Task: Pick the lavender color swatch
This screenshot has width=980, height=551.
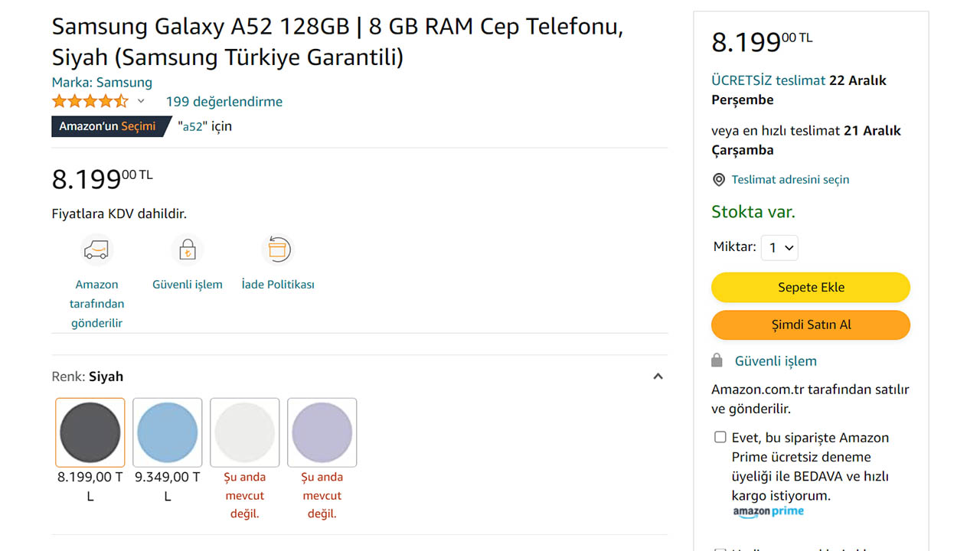Action: point(322,432)
